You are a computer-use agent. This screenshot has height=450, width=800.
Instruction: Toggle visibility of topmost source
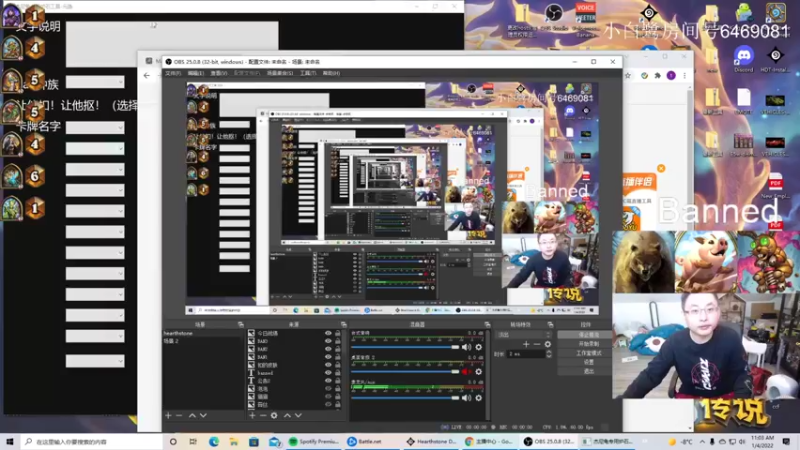(328, 333)
